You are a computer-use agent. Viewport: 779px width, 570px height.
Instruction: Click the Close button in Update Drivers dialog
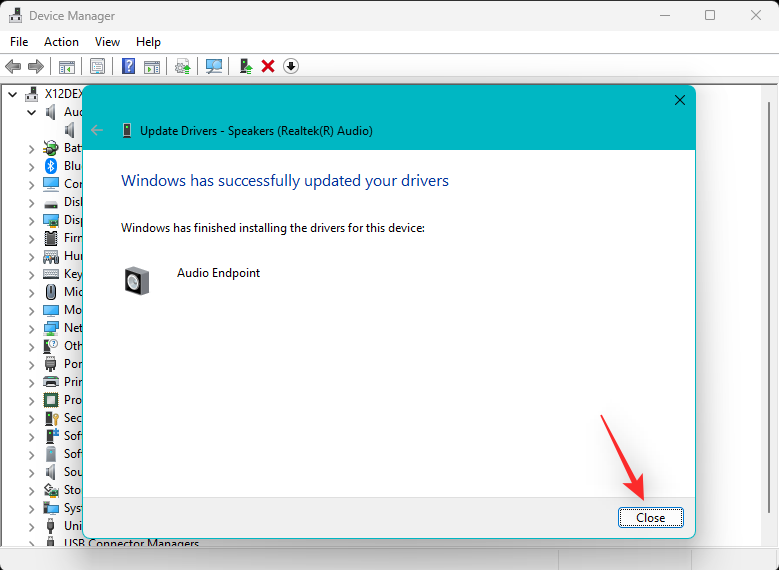[650, 518]
